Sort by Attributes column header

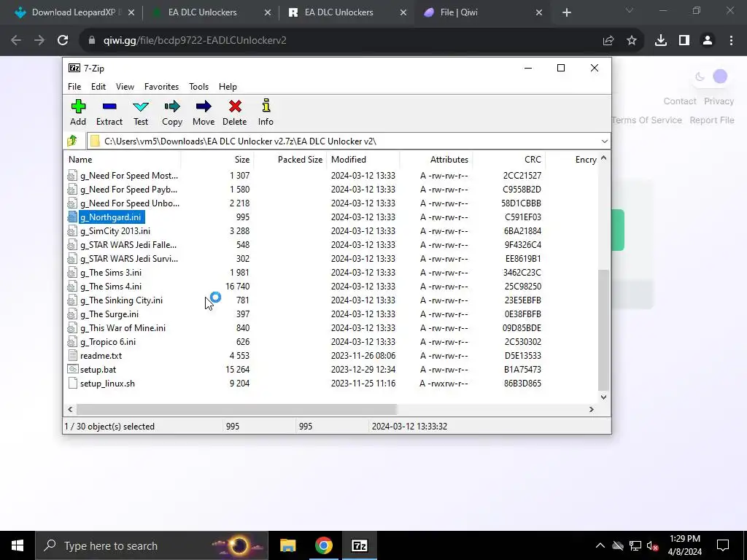click(436, 160)
